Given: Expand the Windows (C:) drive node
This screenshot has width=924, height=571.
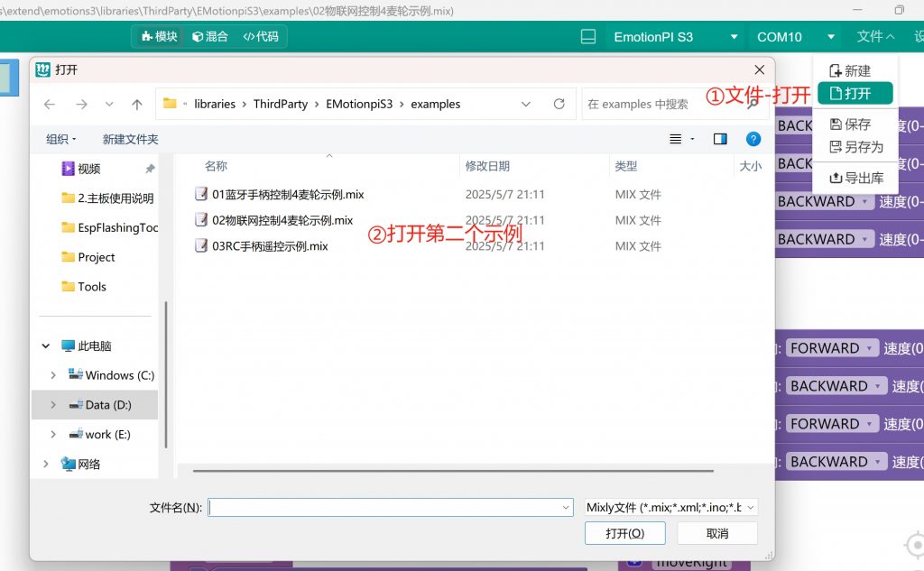Looking at the screenshot, I should [53, 375].
